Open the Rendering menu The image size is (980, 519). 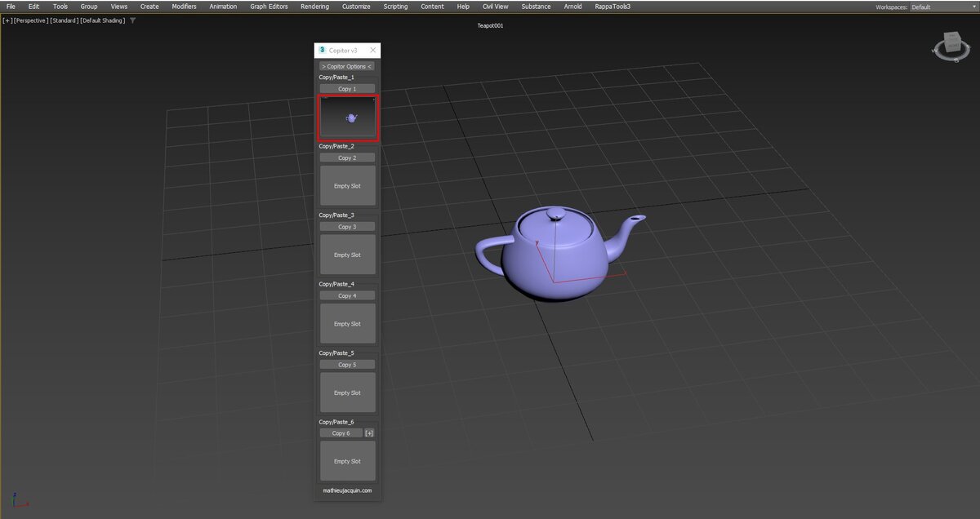pos(314,7)
